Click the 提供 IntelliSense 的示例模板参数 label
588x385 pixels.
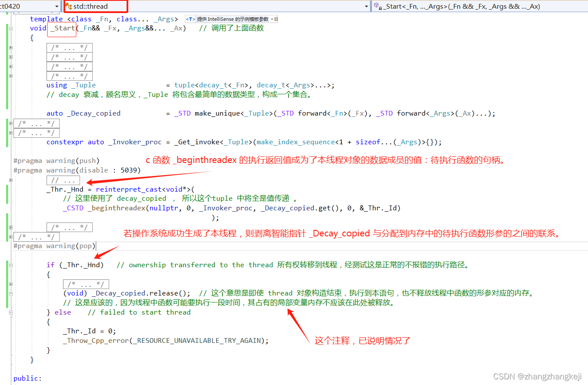click(233, 19)
